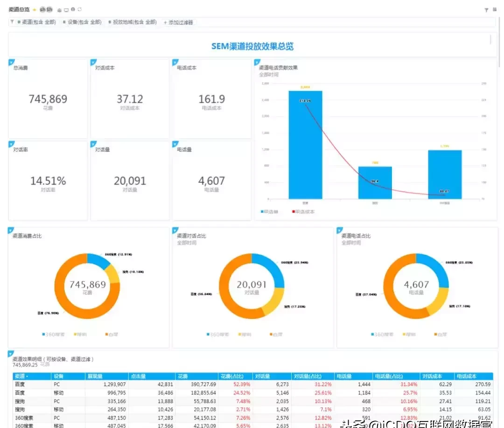
Task: Toggle 360搜索 legend under 渠道消费占比 donut
Action: (x=53, y=335)
